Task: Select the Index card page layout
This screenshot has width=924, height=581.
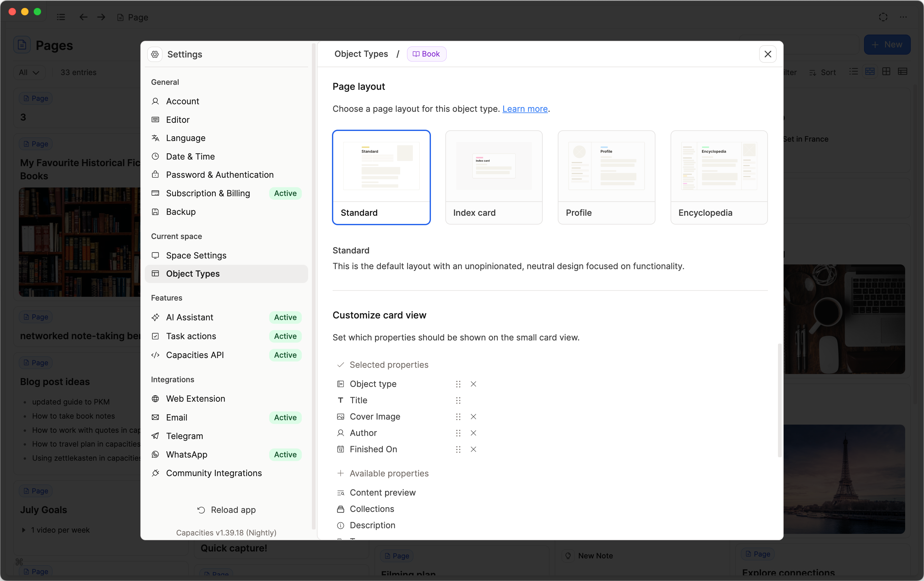Action: pos(494,177)
